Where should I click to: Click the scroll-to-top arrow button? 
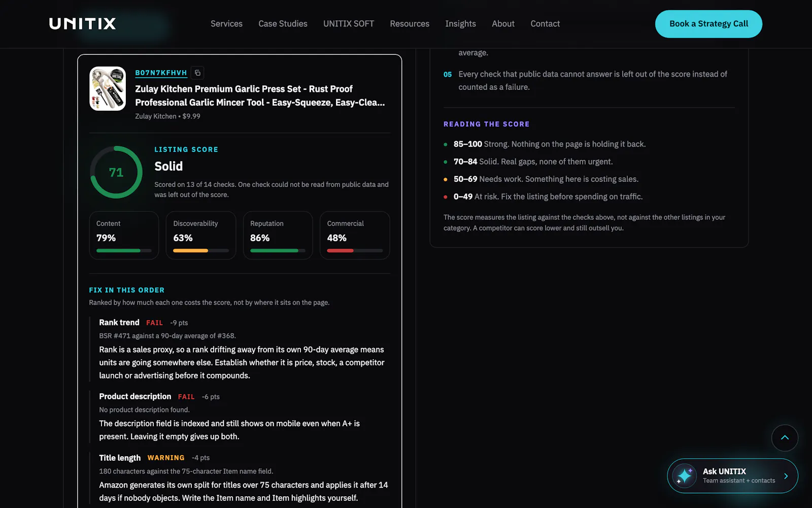tap(785, 438)
